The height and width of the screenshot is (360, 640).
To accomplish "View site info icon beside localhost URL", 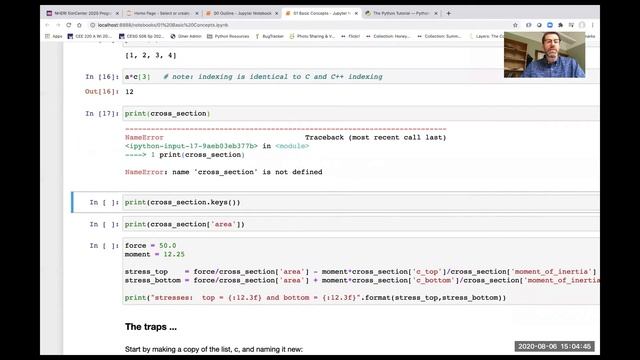I will point(93,25).
